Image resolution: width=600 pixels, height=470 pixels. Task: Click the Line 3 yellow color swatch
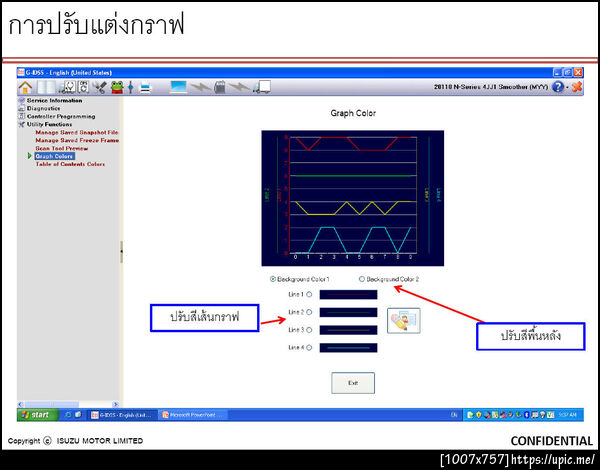point(348,330)
